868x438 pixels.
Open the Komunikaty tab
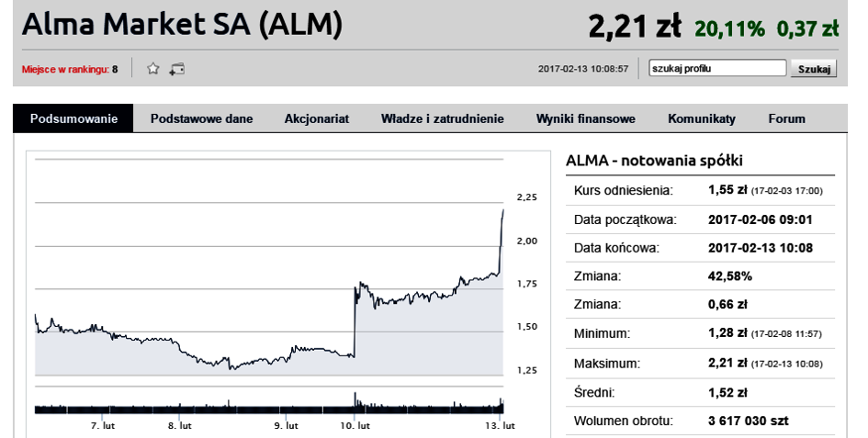[x=702, y=118]
